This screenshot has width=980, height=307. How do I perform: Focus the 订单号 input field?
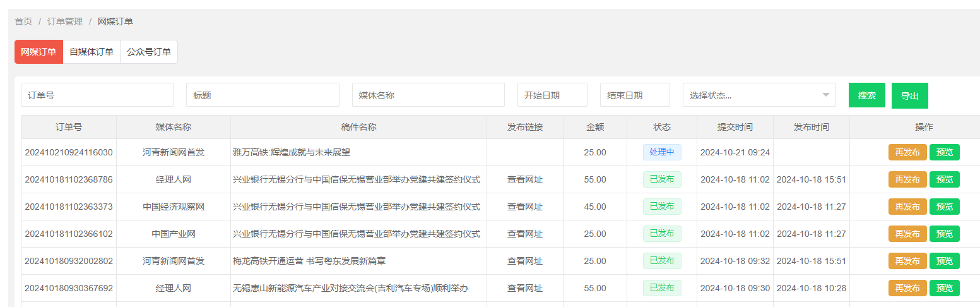click(x=97, y=95)
